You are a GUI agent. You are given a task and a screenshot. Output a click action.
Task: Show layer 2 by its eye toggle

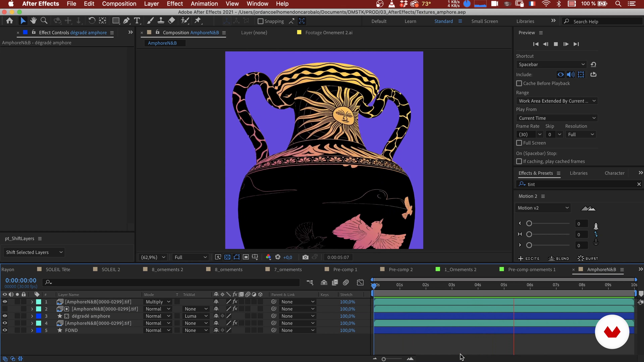tap(5, 309)
